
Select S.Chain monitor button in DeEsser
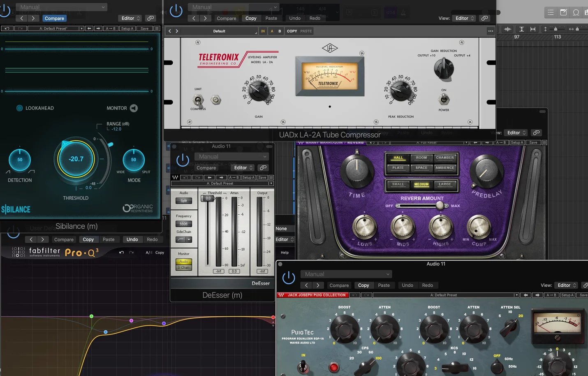[184, 267]
